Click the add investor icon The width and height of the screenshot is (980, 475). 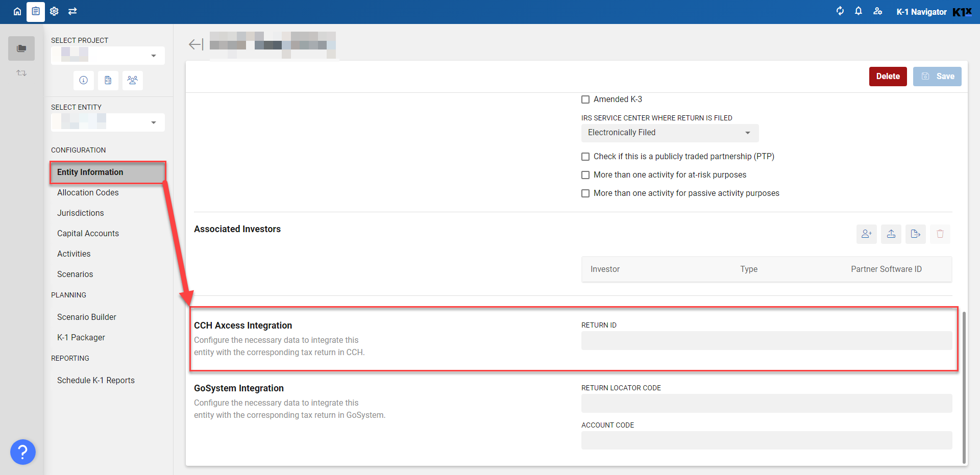(x=866, y=234)
